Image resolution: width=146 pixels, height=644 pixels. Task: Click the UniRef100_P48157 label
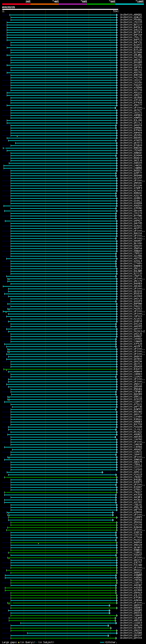(x=131, y=555)
